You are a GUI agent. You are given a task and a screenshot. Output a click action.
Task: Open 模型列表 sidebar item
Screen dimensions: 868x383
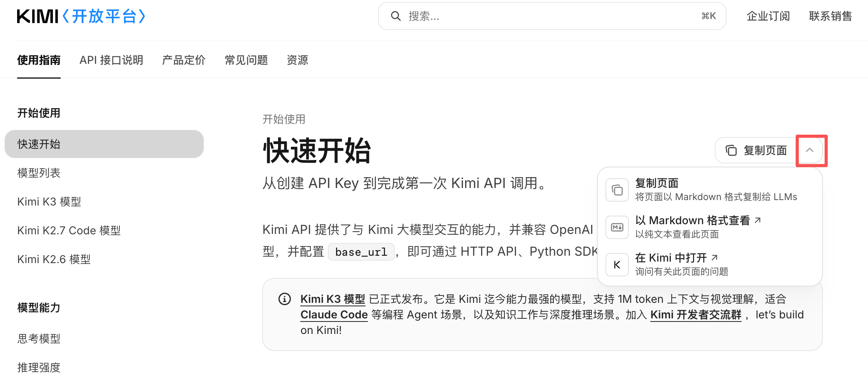[39, 173]
